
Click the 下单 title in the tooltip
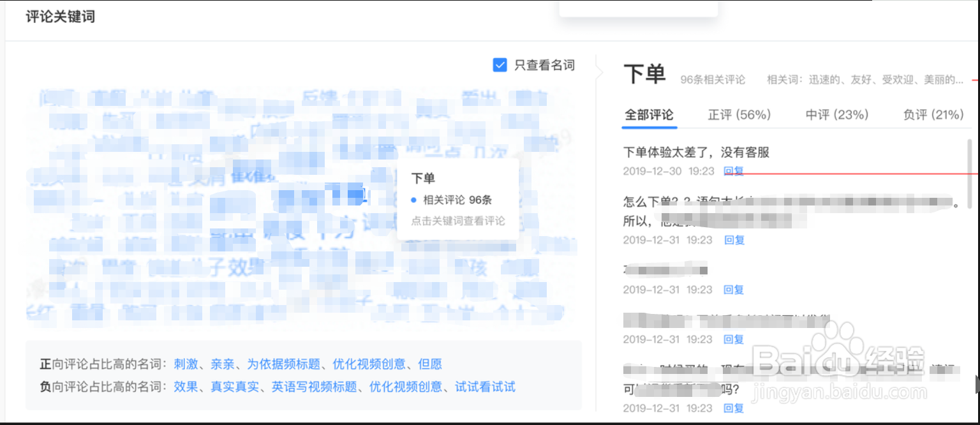click(x=423, y=179)
